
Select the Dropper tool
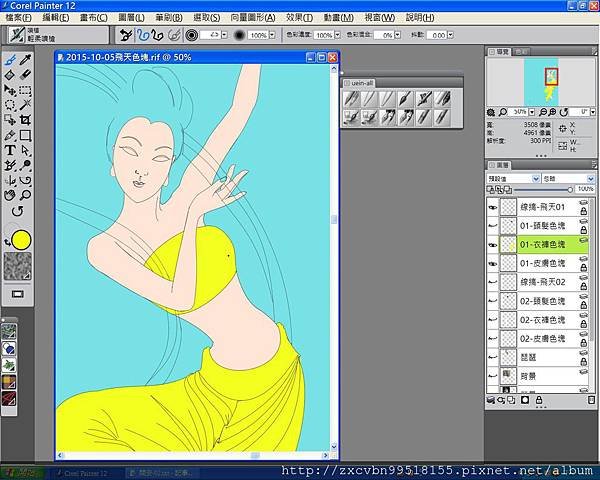click(x=26, y=60)
